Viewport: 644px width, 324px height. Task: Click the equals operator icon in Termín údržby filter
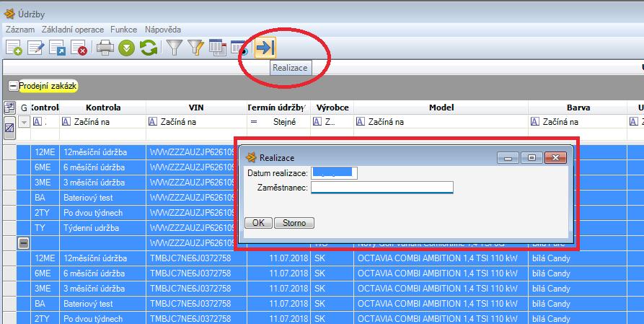(254, 122)
